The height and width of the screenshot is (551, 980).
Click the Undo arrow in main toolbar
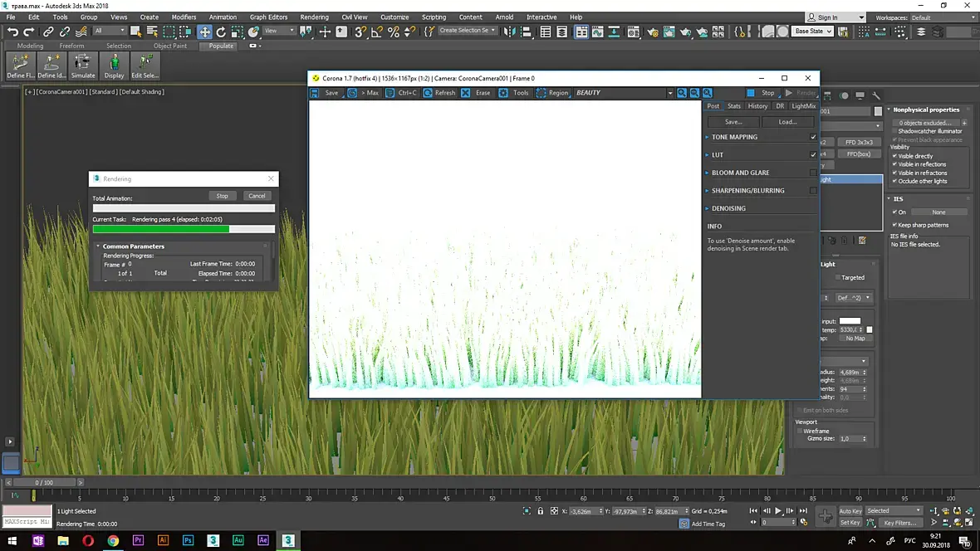12,32
